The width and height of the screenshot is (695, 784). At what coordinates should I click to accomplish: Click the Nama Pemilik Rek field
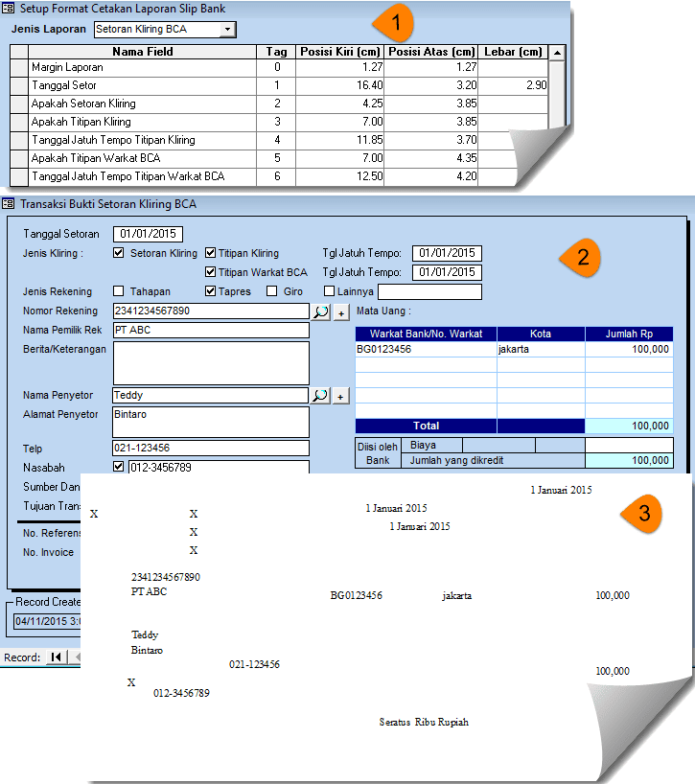(x=211, y=330)
